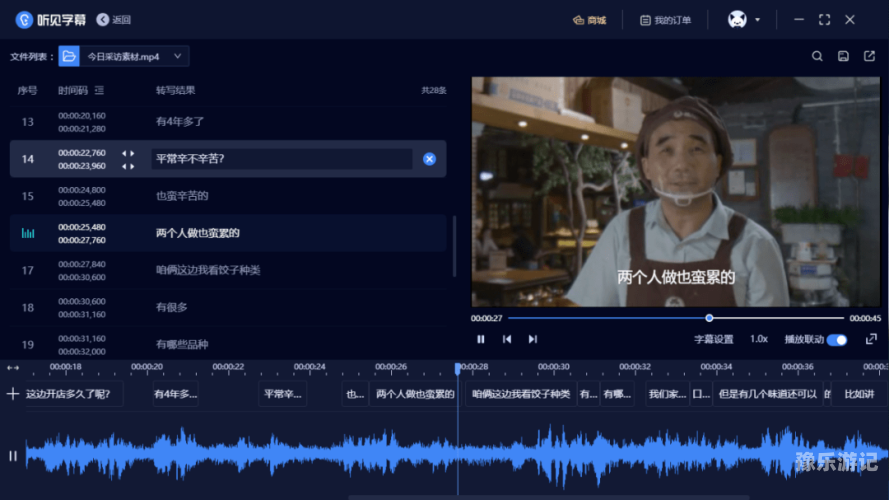The image size is (889, 500).
Task: Click the back arrow icon labeled 返回
Action: (103, 20)
